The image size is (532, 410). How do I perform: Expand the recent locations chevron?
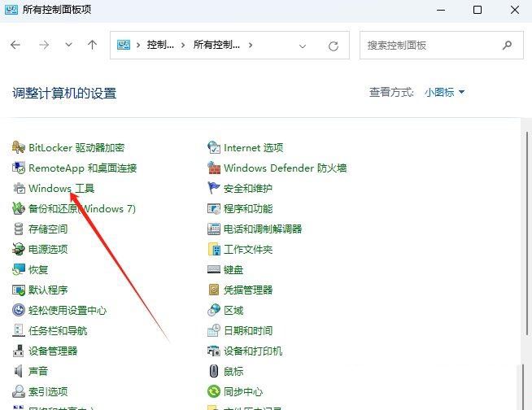point(68,46)
